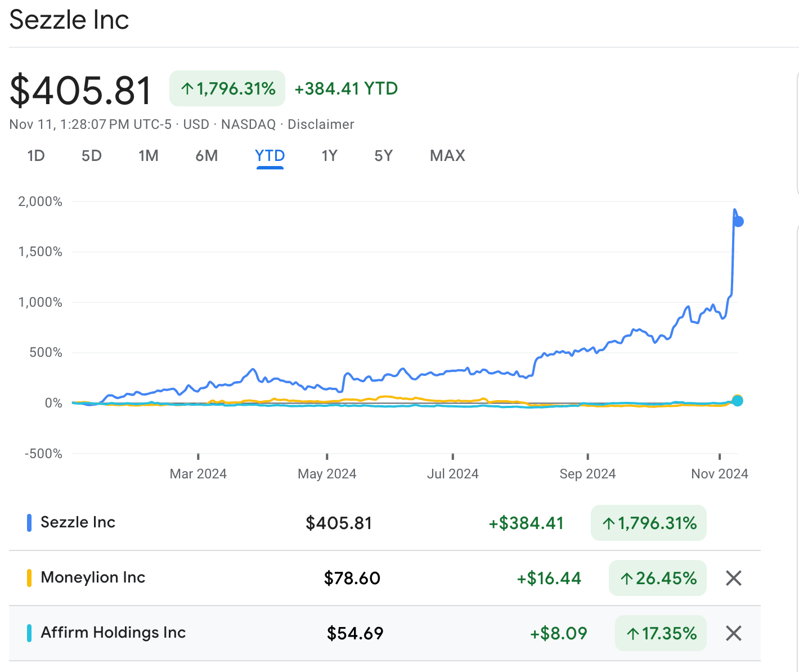Screen dimensions: 799x672
Task: Select the YTD range tab
Action: [x=270, y=156]
